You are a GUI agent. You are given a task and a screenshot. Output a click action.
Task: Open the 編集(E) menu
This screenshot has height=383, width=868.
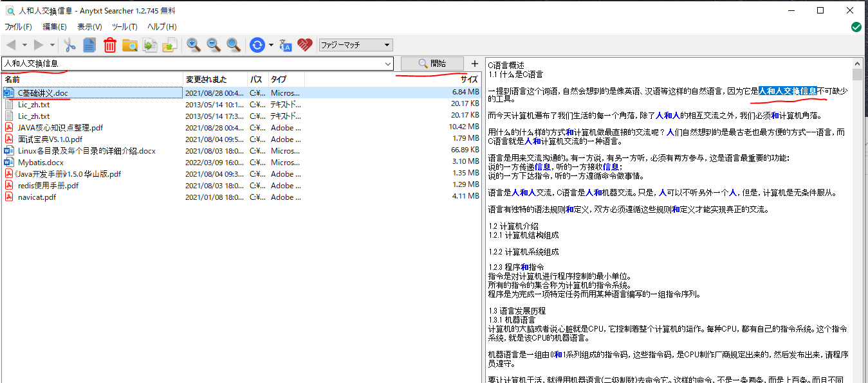coord(55,27)
